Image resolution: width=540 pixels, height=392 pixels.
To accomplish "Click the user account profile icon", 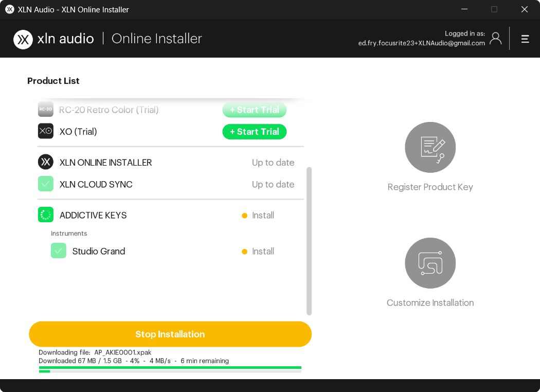I will [496, 38].
